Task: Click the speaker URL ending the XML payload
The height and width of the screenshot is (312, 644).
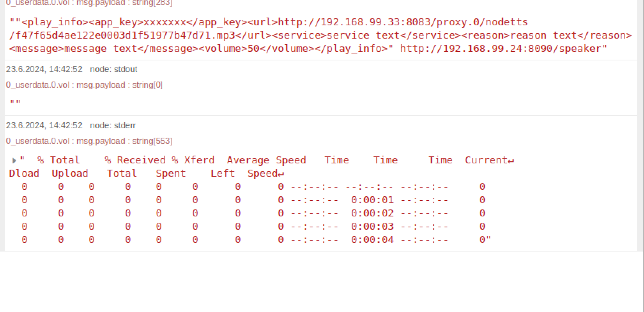Action: pyautogui.click(x=502, y=49)
